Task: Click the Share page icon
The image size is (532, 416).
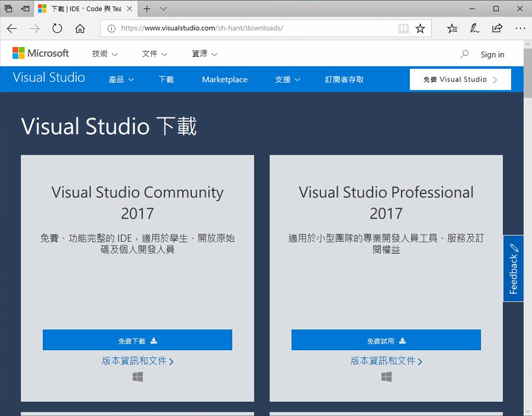Action: 497,28
